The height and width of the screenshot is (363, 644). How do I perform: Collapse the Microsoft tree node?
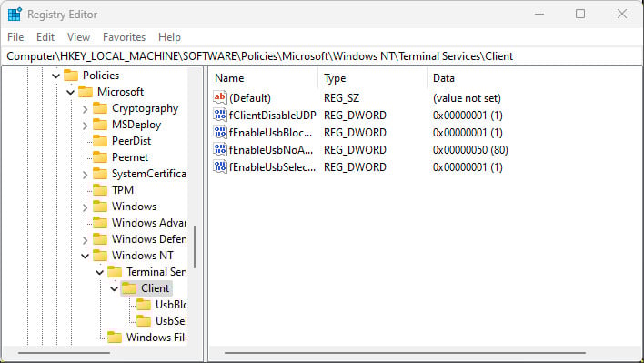71,93
